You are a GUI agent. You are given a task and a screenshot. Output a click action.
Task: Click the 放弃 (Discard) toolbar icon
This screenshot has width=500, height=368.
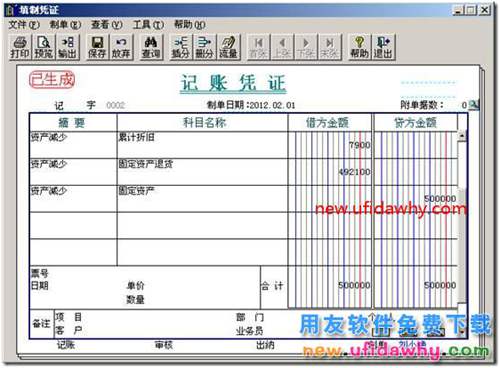(121, 47)
